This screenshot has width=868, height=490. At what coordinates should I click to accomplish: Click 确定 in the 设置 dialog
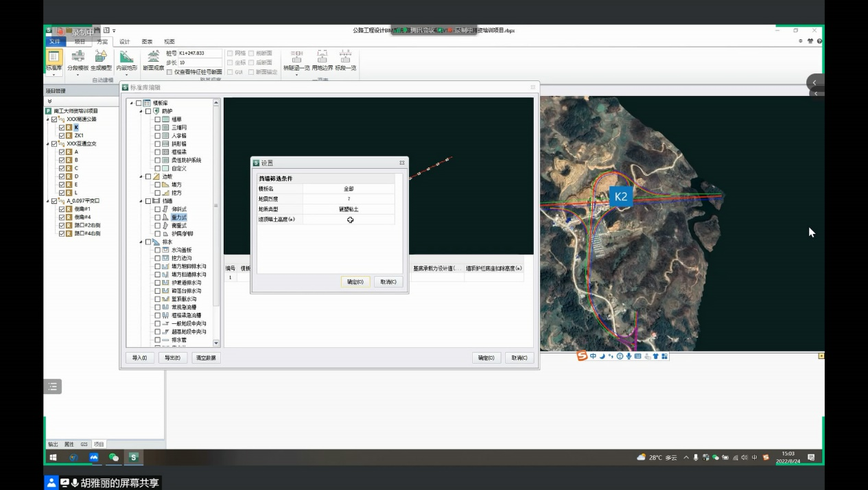(355, 282)
